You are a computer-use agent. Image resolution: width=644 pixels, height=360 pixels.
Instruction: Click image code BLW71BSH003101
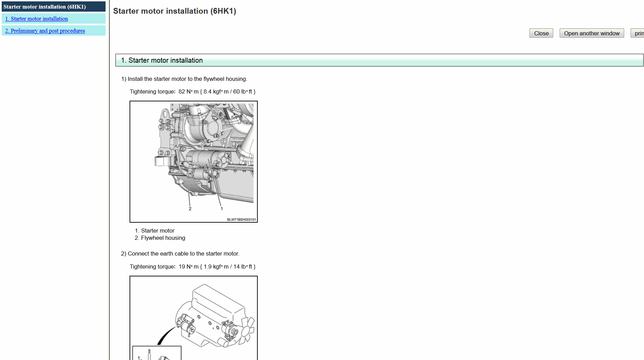click(241, 220)
